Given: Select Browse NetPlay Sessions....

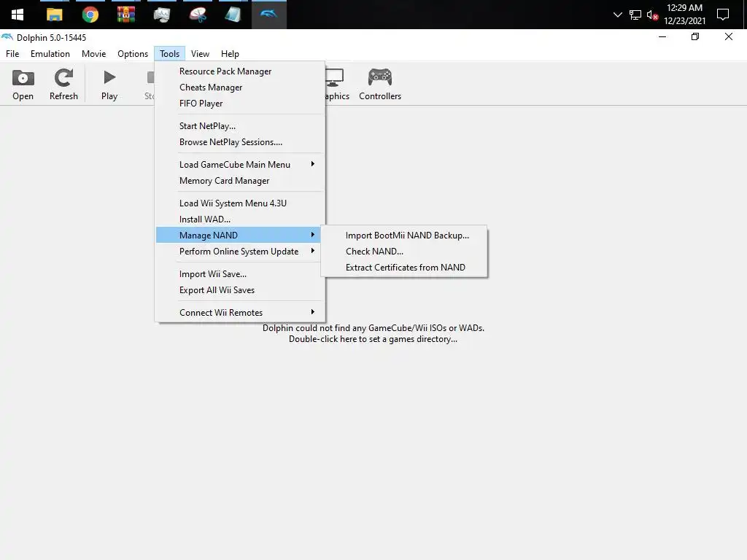Looking at the screenshot, I should pos(240,142).
